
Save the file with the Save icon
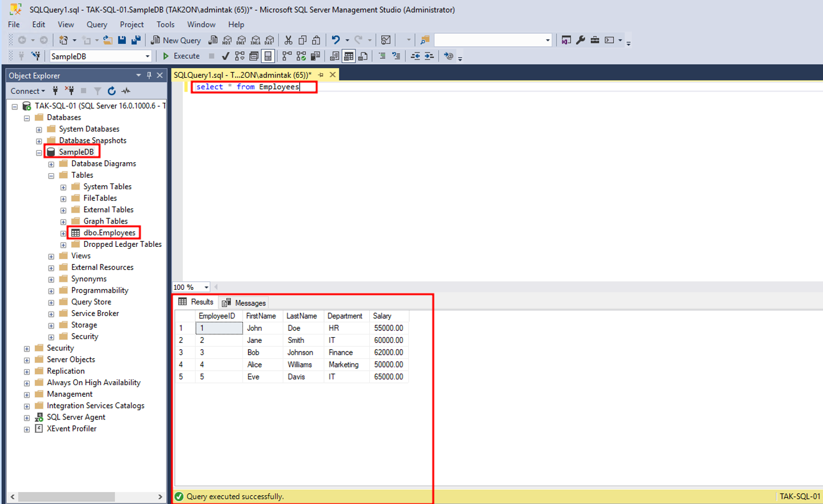point(122,40)
